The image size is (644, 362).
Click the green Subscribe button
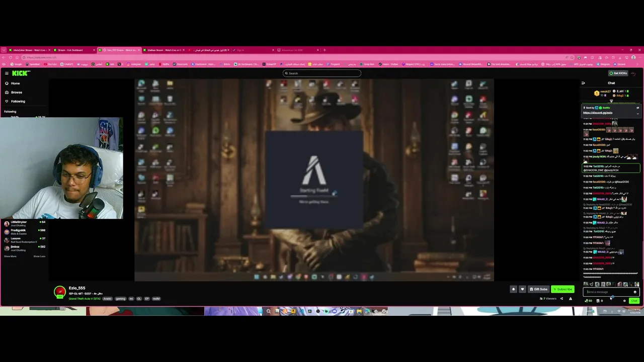tap(562, 289)
